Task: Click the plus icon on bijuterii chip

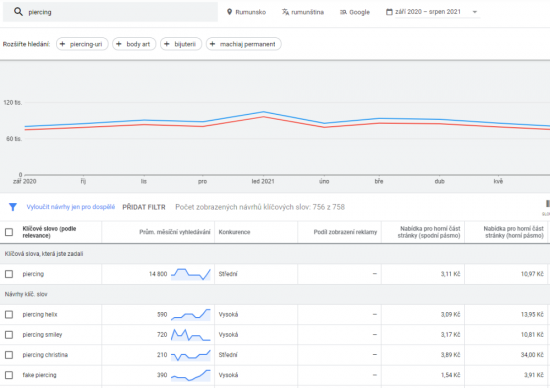Action: 167,44
